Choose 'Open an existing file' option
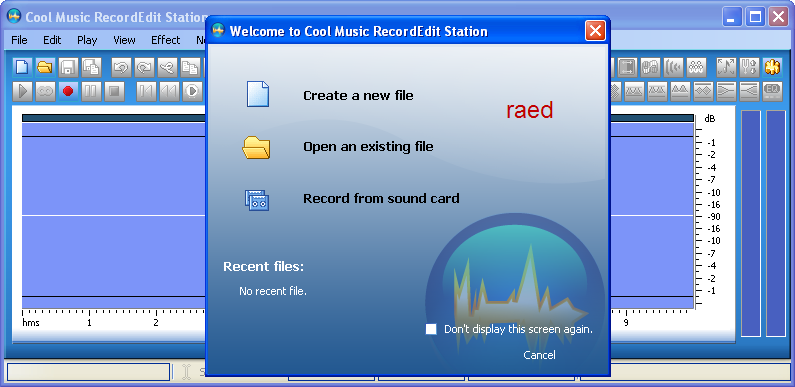The width and height of the screenshot is (795, 387). pyautogui.click(x=368, y=147)
